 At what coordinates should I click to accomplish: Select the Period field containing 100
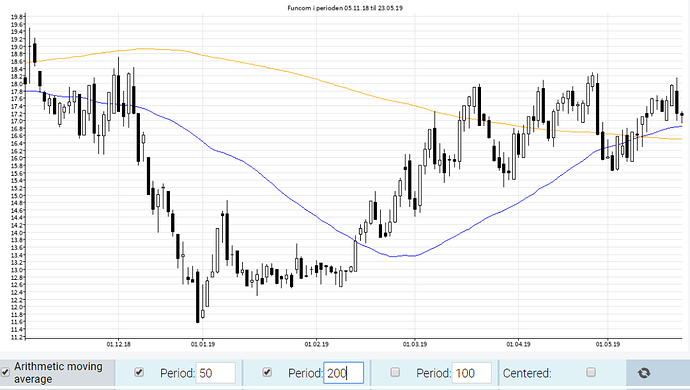472,373
